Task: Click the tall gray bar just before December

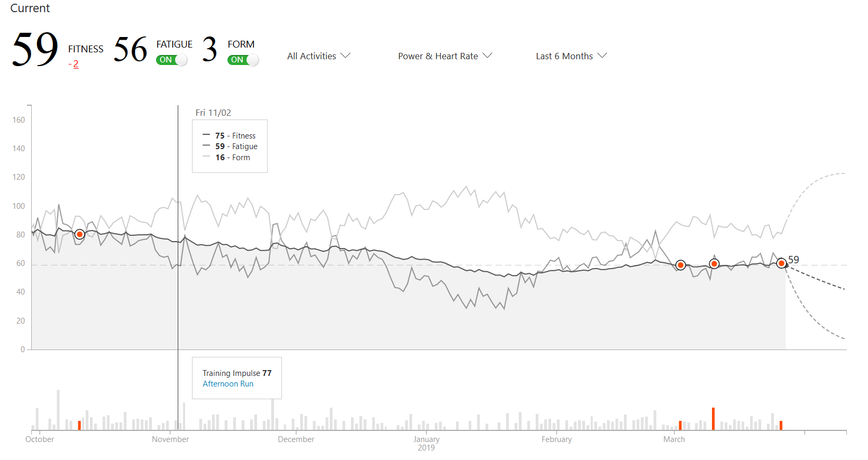Action: coord(273,414)
